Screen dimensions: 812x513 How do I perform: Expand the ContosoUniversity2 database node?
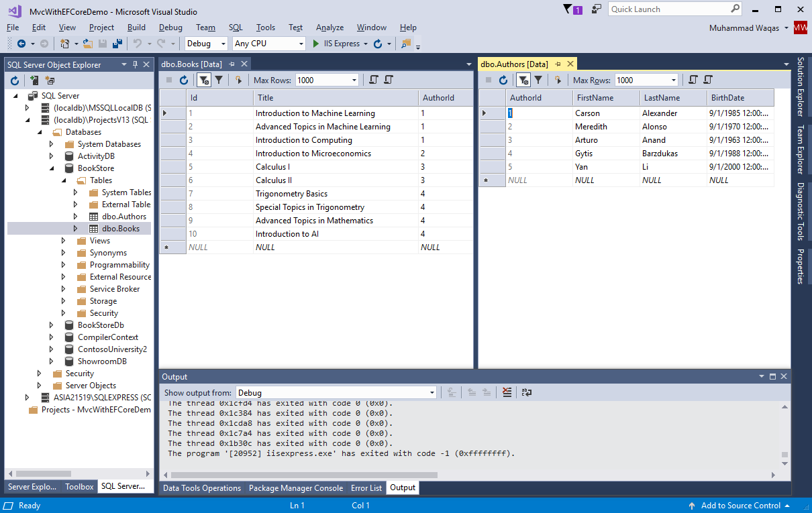[52, 349]
